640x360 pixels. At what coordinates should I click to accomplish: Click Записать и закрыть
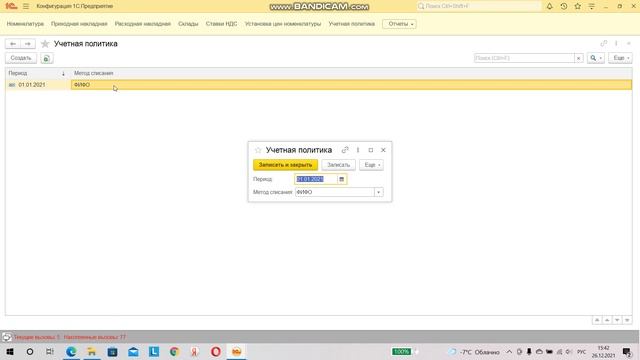point(285,165)
